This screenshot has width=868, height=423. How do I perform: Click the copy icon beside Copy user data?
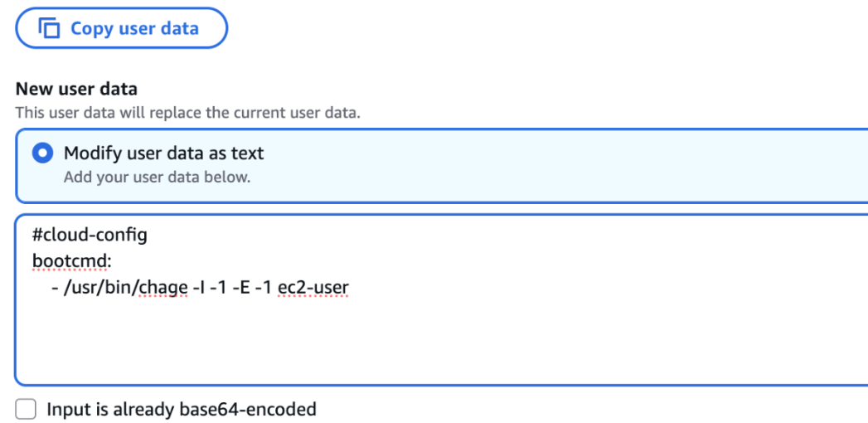click(x=50, y=29)
